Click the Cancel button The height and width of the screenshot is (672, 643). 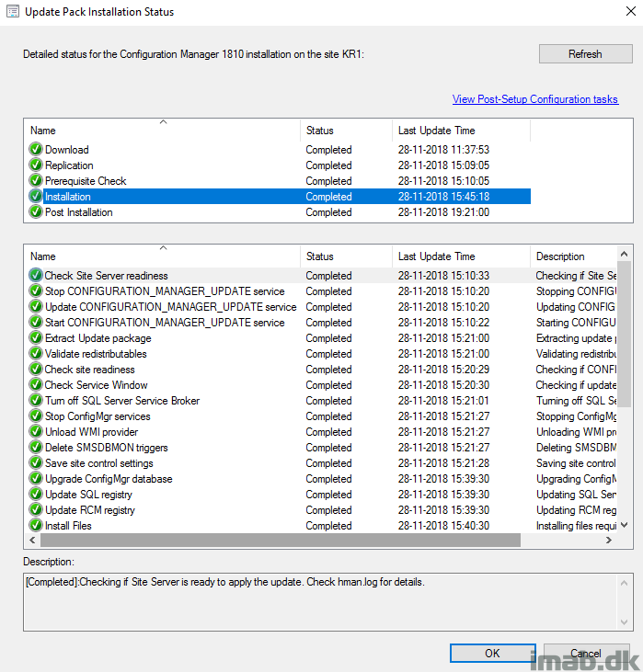586,653
